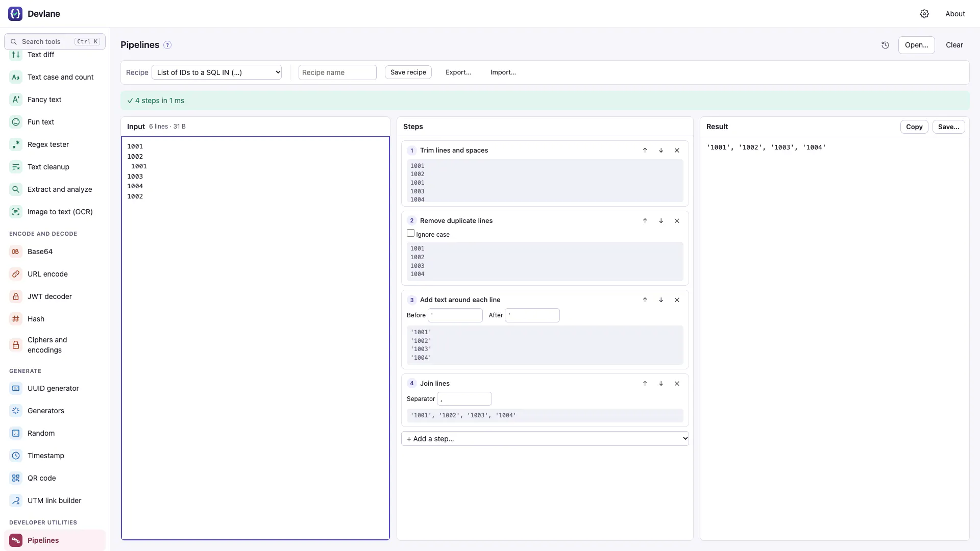Copy the result output
980x551 pixels.
click(914, 127)
